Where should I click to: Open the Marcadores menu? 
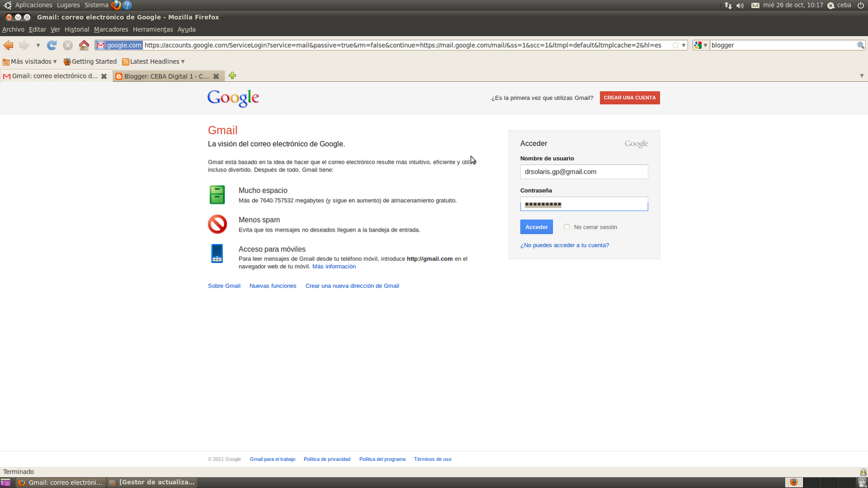point(111,29)
